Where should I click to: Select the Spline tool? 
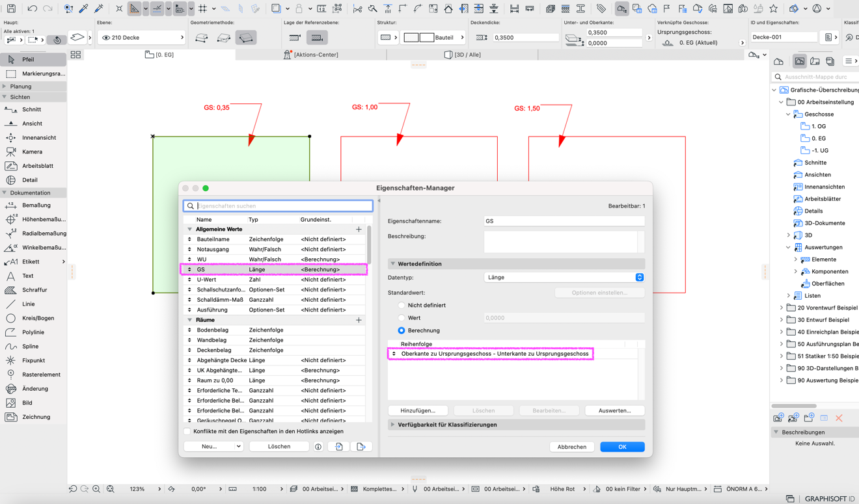coord(33,347)
